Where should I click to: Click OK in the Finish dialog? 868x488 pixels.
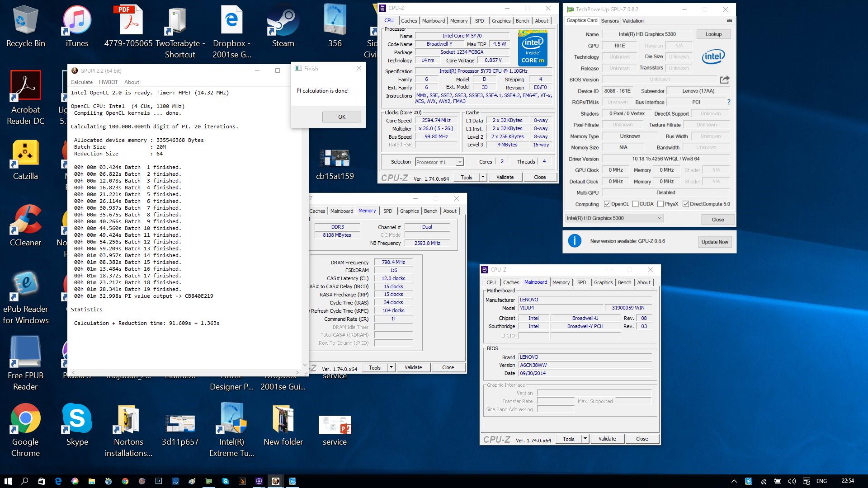(x=341, y=117)
